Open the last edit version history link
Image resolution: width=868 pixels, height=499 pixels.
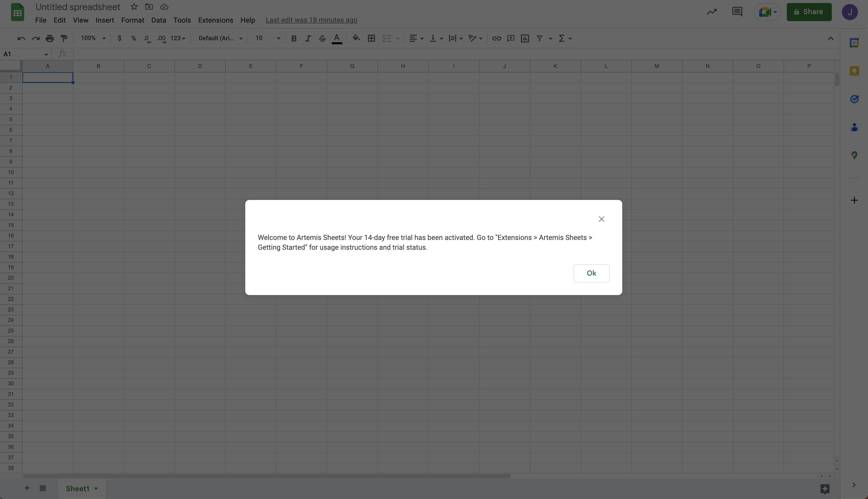click(x=311, y=20)
